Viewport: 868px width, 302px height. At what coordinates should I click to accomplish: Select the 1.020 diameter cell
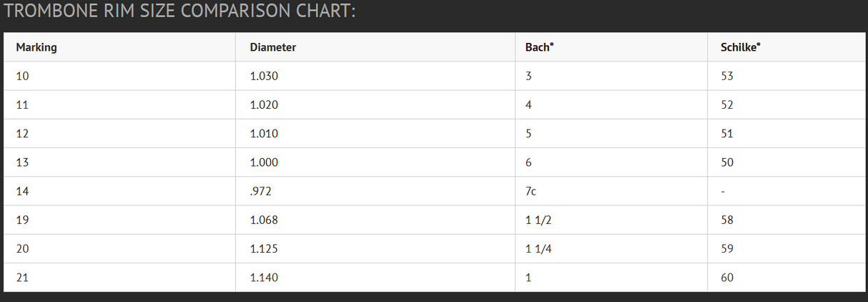tap(264, 104)
